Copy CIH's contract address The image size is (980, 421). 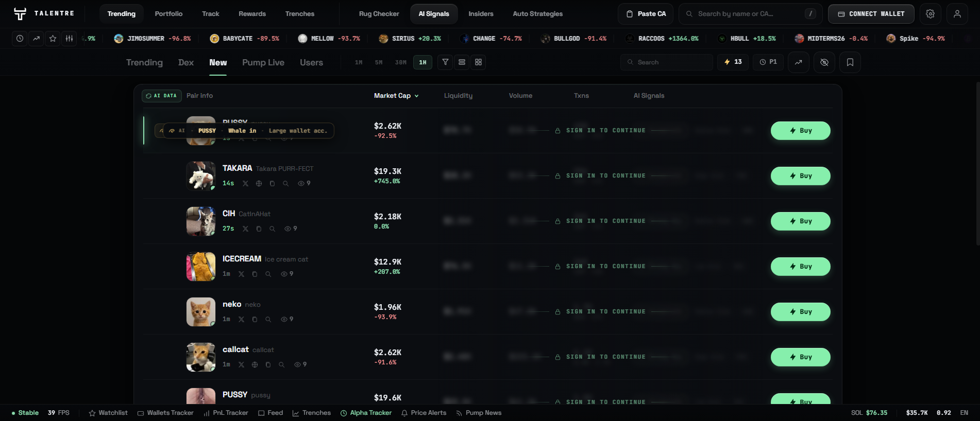[259, 229]
